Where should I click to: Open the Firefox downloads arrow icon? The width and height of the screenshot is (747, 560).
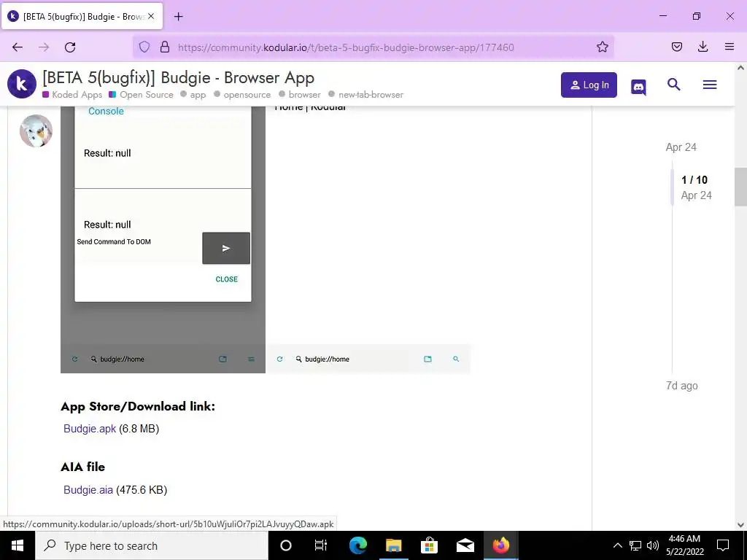[x=703, y=47]
